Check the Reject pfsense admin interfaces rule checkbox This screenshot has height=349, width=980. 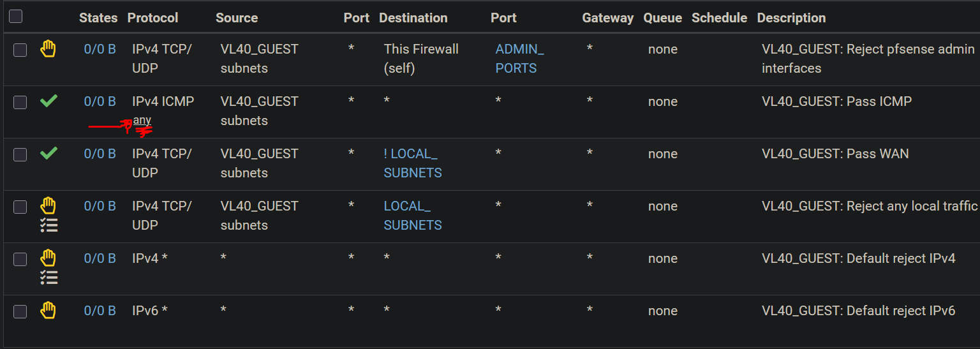[x=20, y=50]
